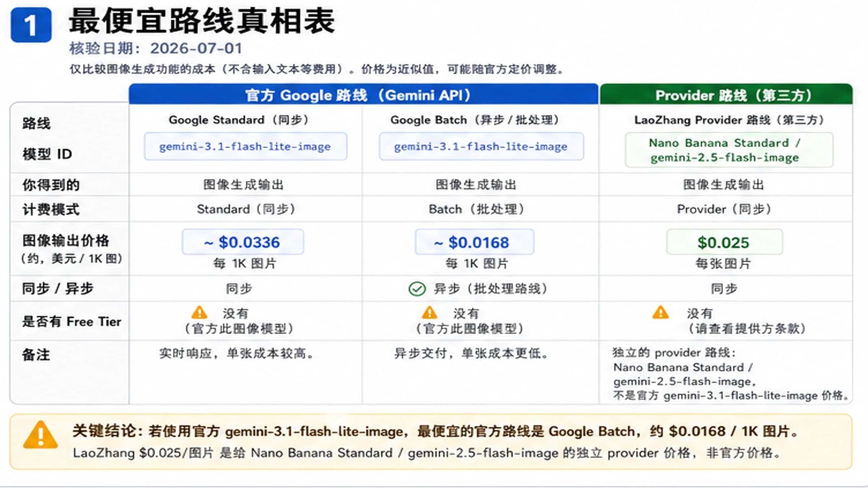Viewport: 868px width, 488px height.
Task: Click the LaoZhang $0.025/图片 explanation line
Action: coord(427,453)
